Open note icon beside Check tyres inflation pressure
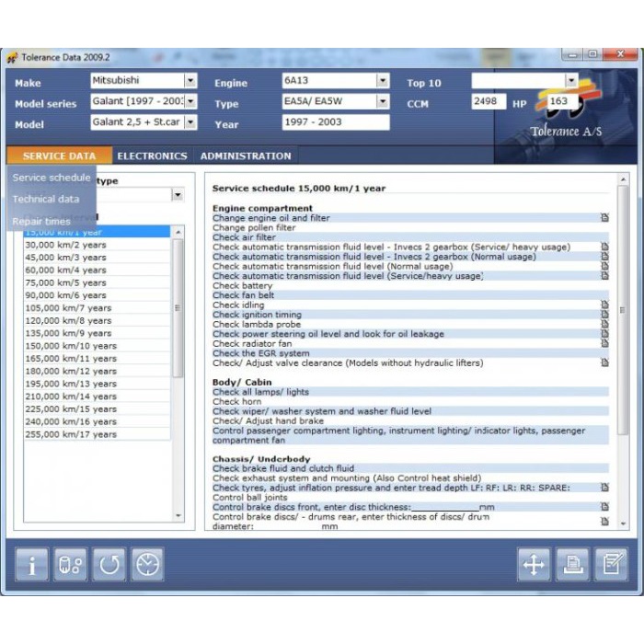This screenshot has height=644, width=644. coord(604,488)
